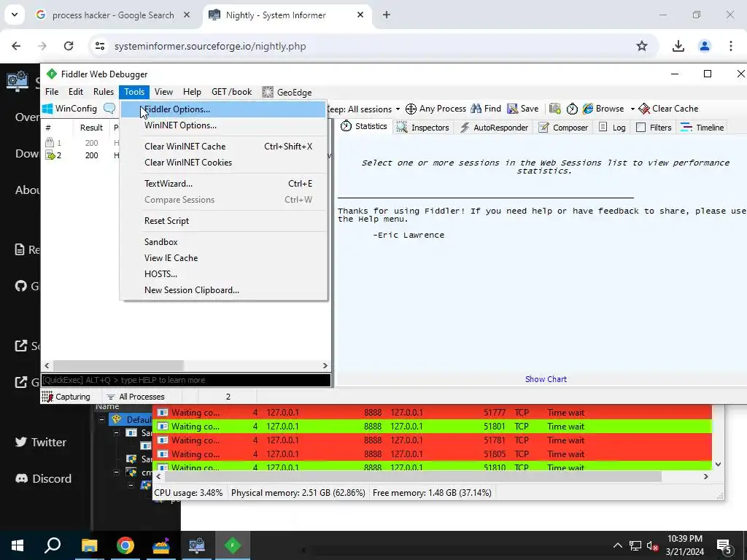Switch to the Composer tab
Viewport: 747px width, 560px height.
[562, 127]
